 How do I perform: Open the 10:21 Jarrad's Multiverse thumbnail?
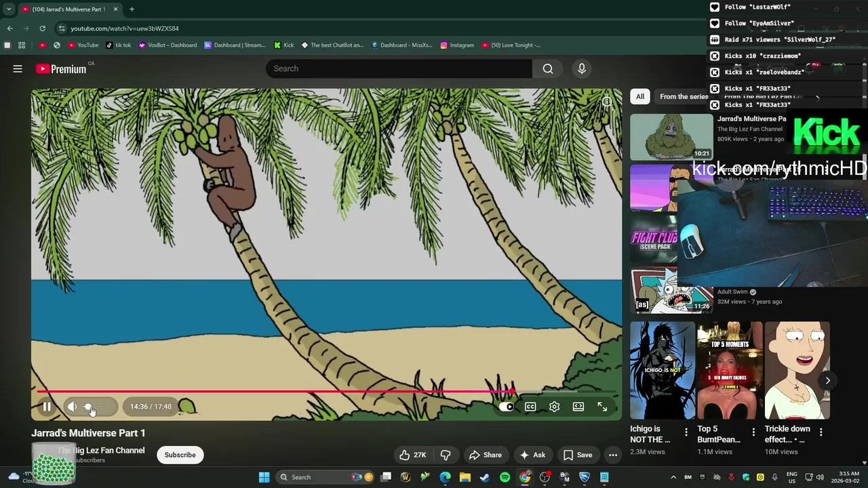point(671,136)
